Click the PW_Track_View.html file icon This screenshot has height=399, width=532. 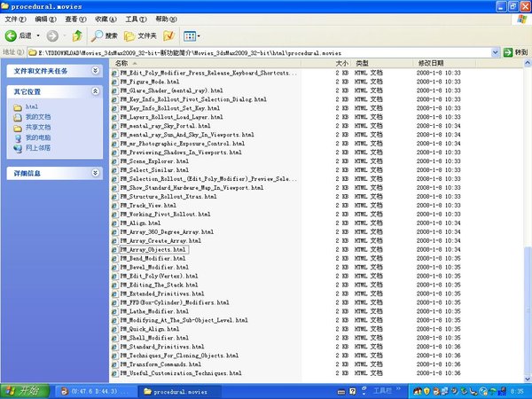114,205
